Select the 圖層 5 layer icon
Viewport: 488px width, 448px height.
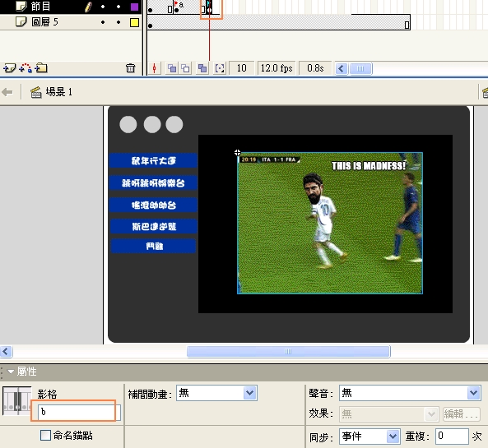(21, 21)
